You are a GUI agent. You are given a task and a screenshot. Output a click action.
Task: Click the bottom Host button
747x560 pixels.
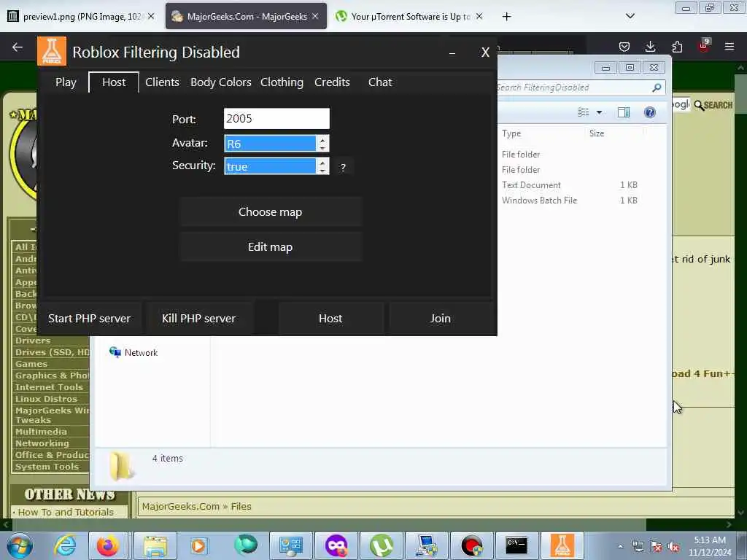click(x=330, y=318)
